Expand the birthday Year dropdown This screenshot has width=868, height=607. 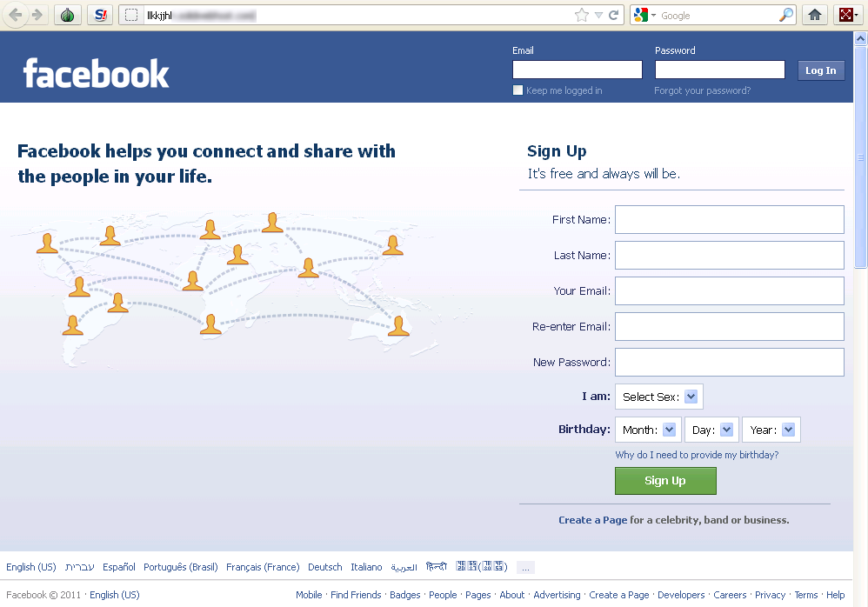771,430
